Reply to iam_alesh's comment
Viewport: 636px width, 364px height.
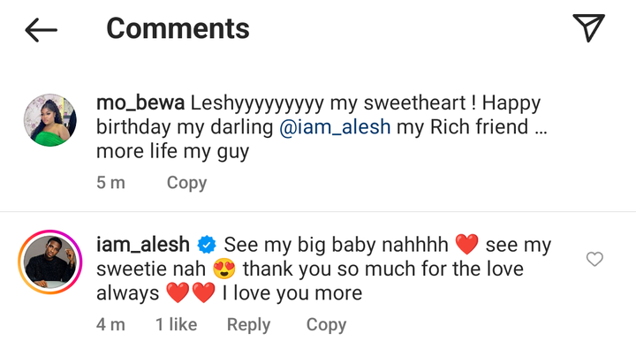point(248,324)
